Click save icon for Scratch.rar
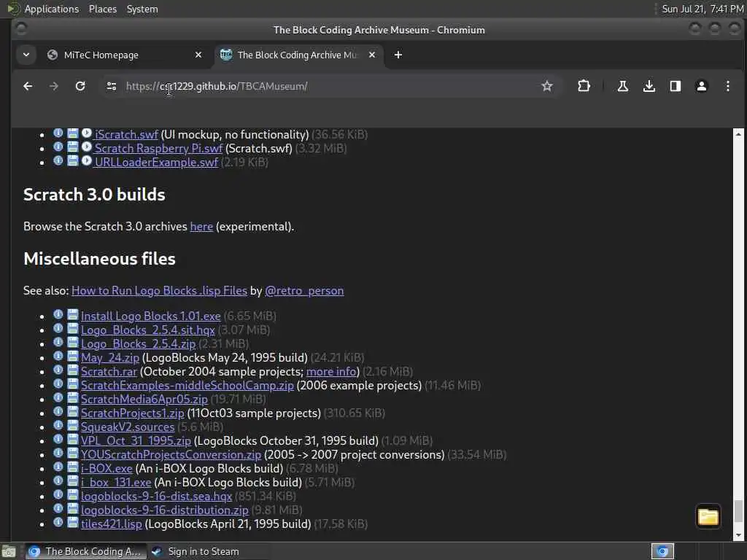Screen dimensions: 747x560 72,370
